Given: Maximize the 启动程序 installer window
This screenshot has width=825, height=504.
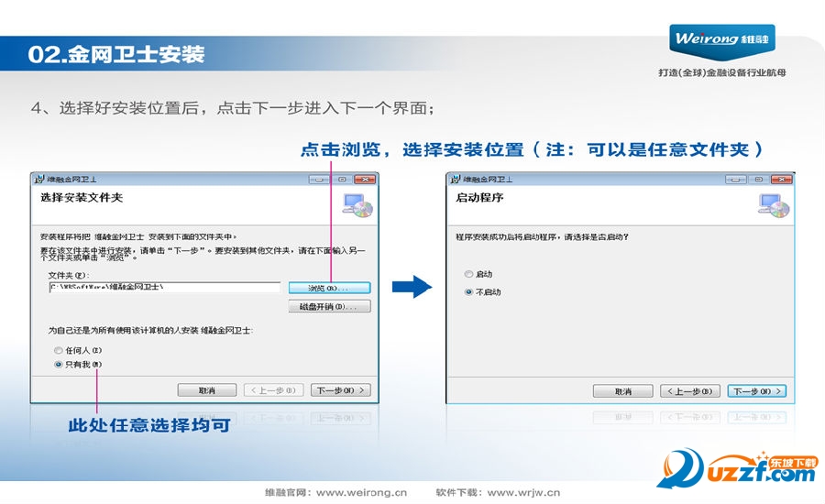Looking at the screenshot, I should 759,180.
